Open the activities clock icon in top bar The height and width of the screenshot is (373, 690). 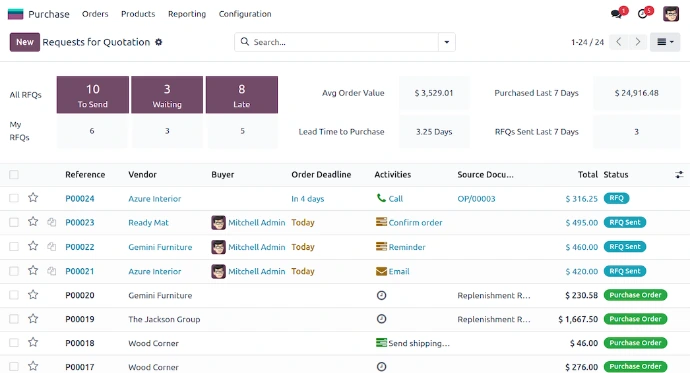pos(642,14)
